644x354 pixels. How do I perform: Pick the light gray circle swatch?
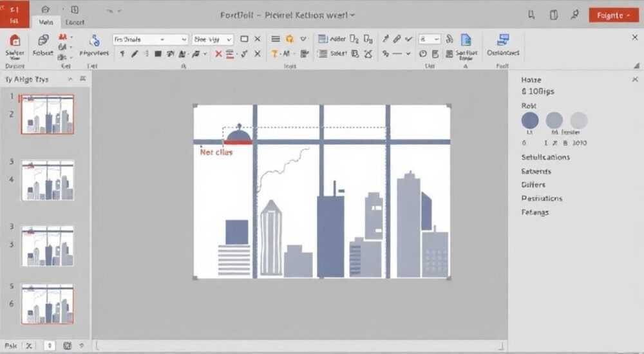[x=579, y=121]
